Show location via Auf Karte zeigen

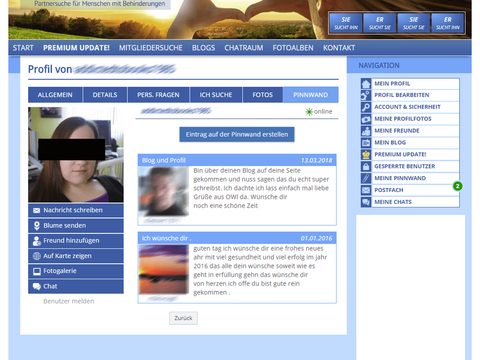(x=76, y=256)
